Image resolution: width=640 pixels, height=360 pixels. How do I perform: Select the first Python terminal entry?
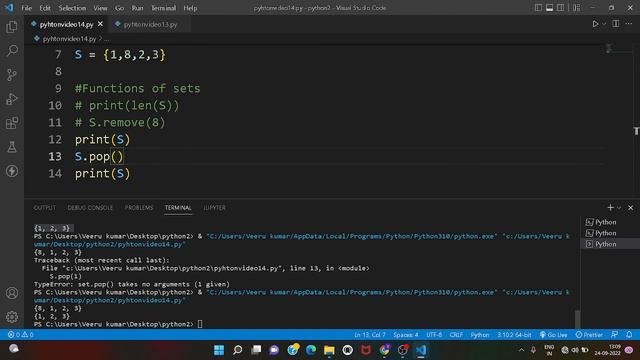(x=610, y=222)
